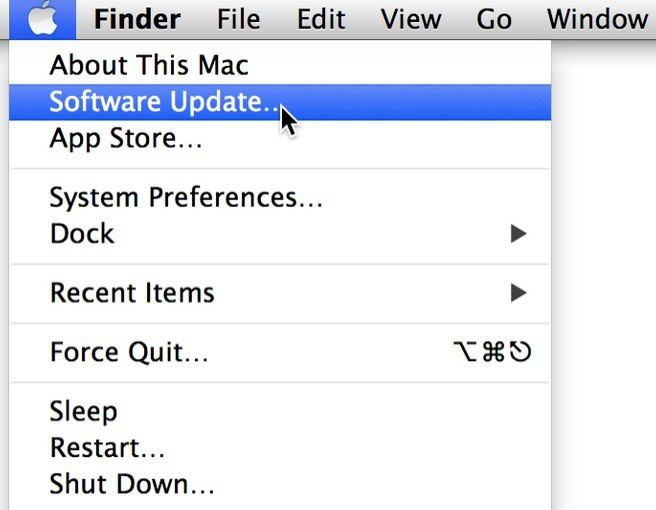
Task: Put the Mac to Sleep
Action: pyautogui.click(x=83, y=411)
